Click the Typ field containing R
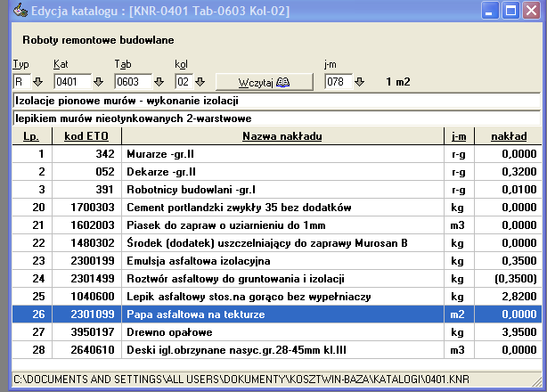The width and height of the screenshot is (547, 392). (x=22, y=82)
